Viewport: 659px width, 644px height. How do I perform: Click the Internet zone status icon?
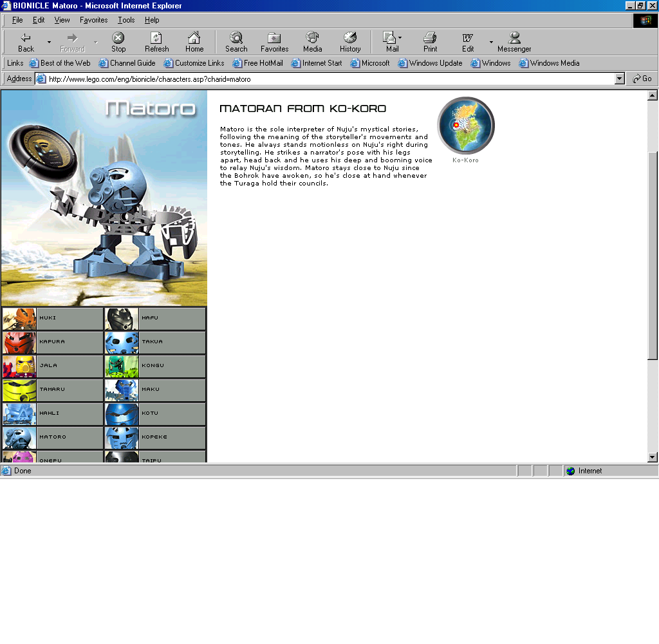(570, 471)
